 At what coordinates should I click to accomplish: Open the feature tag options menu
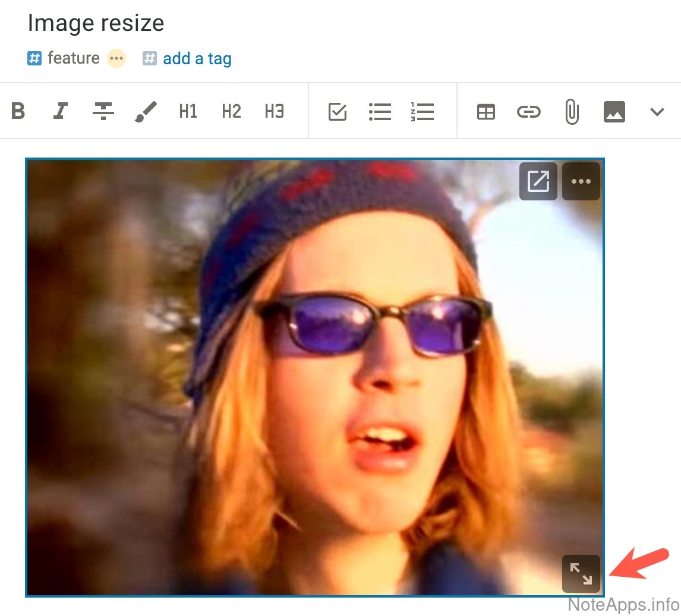coord(116,58)
